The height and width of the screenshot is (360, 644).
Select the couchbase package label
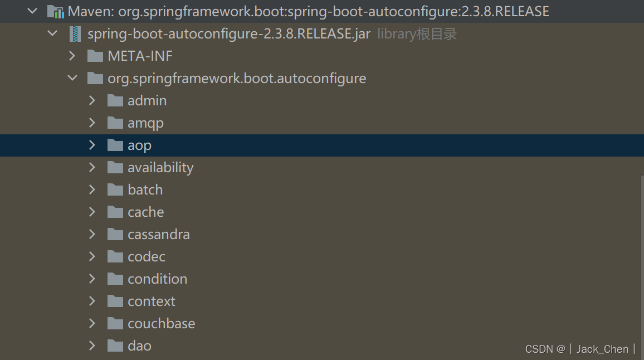tap(162, 324)
